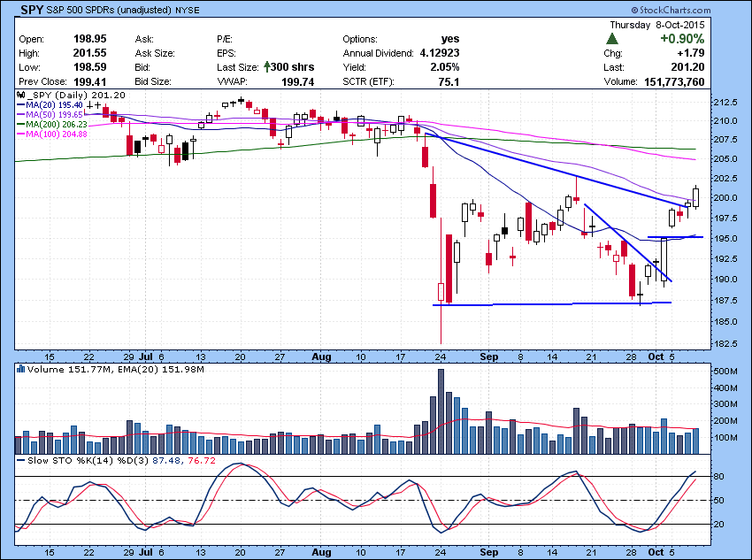Image resolution: width=752 pixels, height=560 pixels.
Task: Click the SCTR (ETF) value 75.1
Action: click(449, 81)
